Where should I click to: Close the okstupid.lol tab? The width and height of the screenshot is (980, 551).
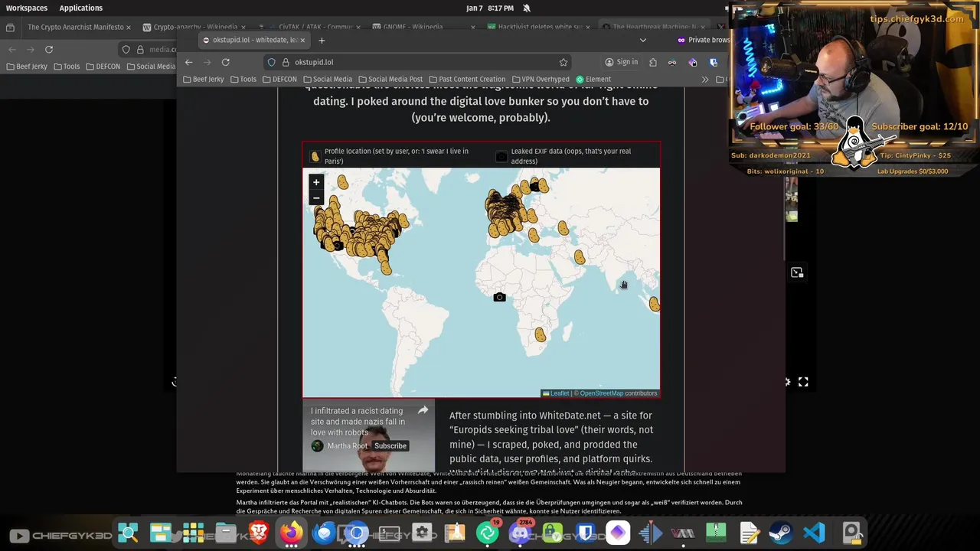(302, 40)
